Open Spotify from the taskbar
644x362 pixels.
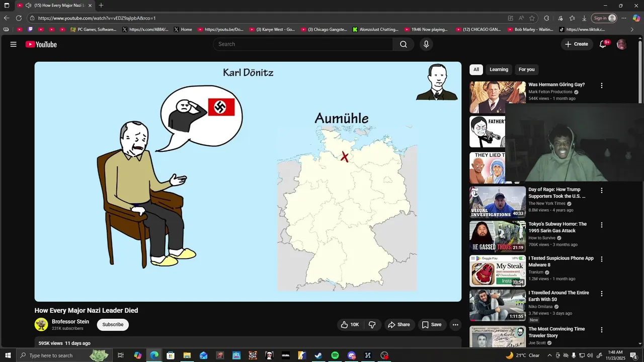coord(335,355)
